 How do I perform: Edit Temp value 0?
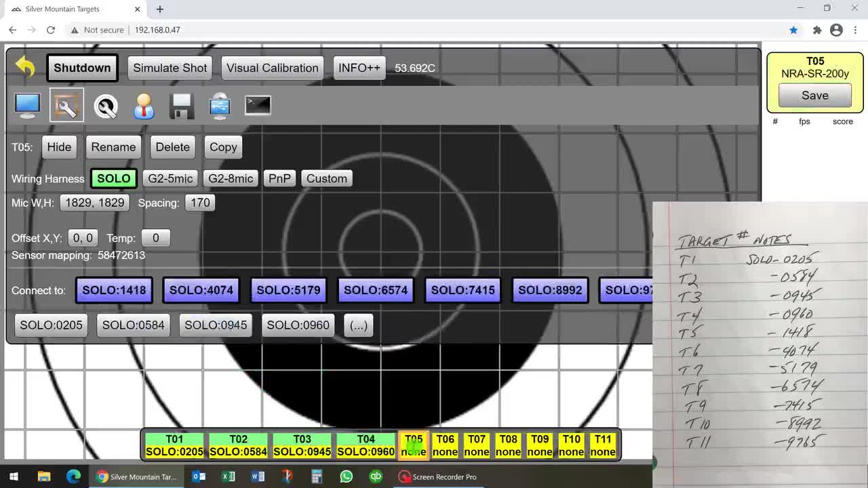(x=155, y=238)
